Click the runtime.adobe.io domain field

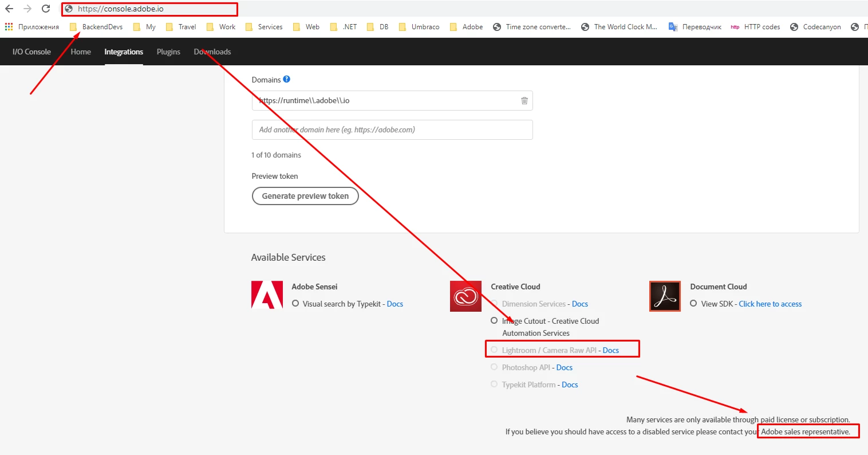[x=392, y=100]
